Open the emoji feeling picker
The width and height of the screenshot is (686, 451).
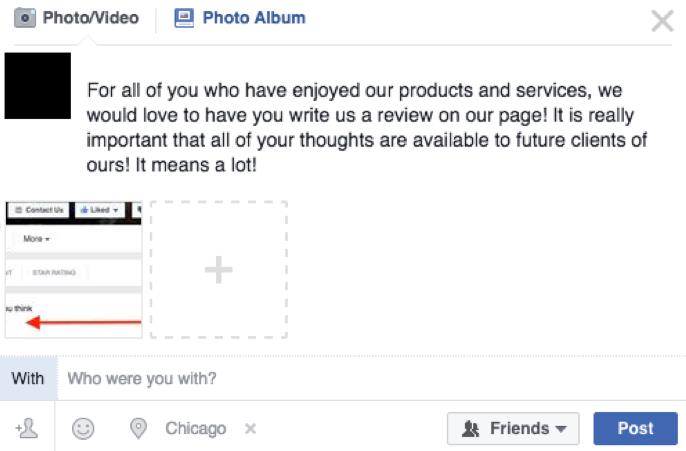[x=83, y=429]
